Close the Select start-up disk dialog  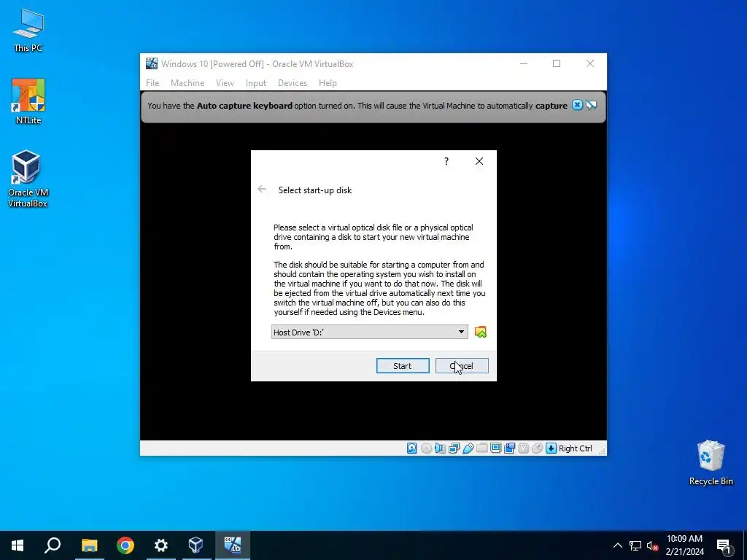(x=479, y=161)
